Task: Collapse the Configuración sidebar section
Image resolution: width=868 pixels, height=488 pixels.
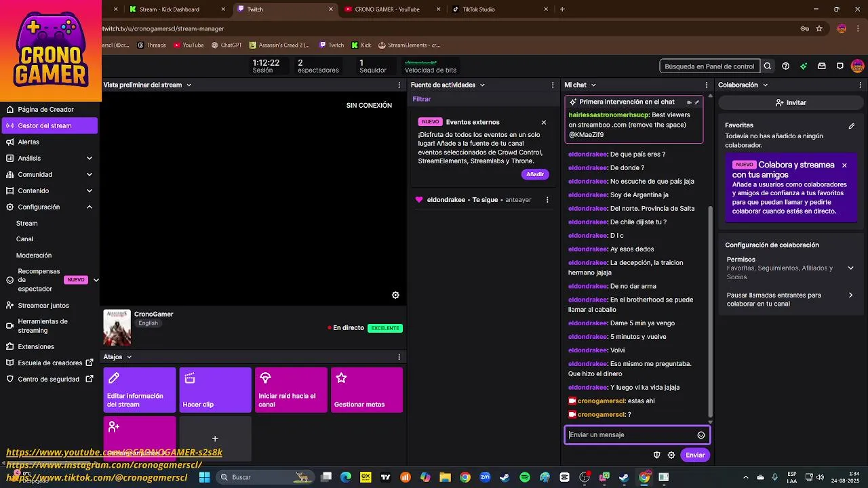Action: point(90,207)
